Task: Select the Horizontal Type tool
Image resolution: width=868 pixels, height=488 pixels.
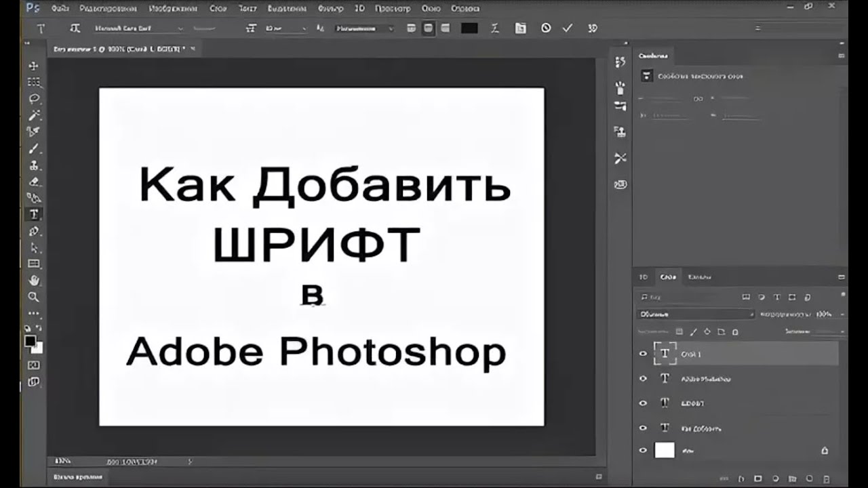Action: [x=33, y=214]
